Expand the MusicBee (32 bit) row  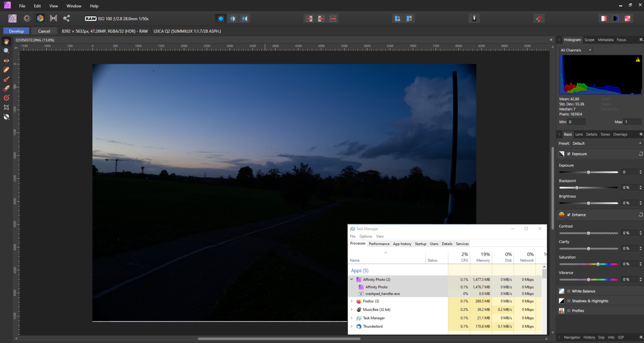(x=351, y=310)
